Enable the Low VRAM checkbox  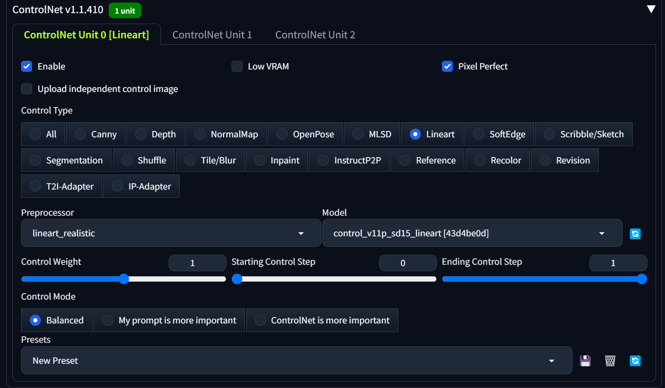tap(237, 66)
